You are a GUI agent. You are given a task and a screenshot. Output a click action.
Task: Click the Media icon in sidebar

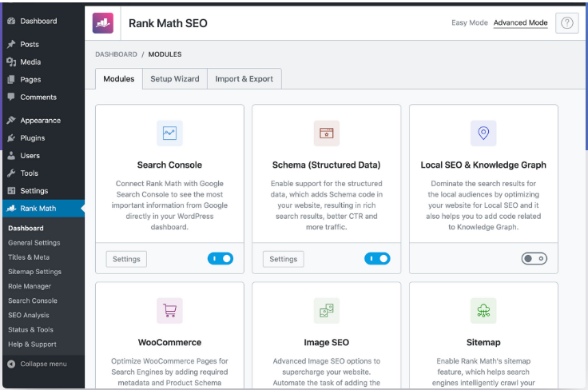(11, 62)
